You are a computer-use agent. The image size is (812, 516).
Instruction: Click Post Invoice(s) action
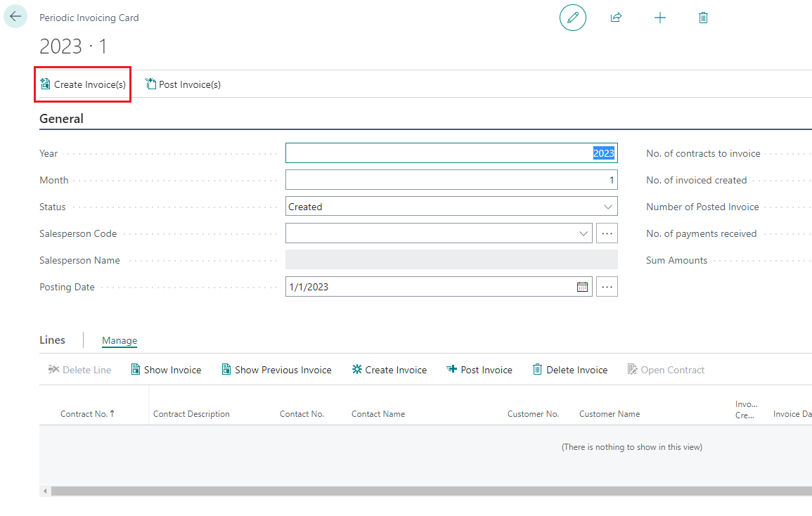click(183, 84)
